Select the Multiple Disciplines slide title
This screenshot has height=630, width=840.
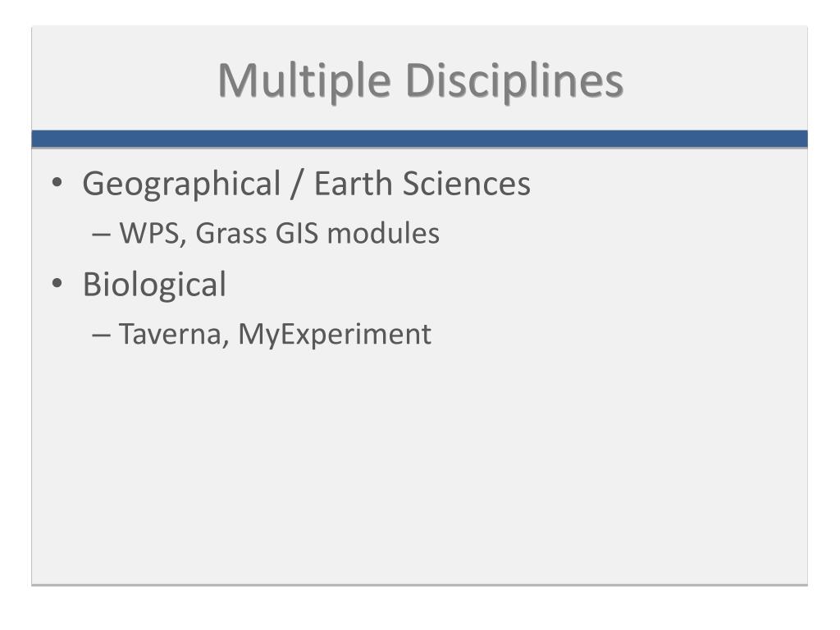[421, 80]
